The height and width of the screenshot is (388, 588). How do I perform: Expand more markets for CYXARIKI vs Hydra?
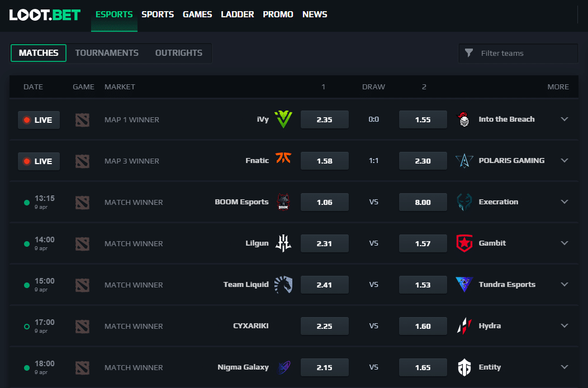coord(565,326)
